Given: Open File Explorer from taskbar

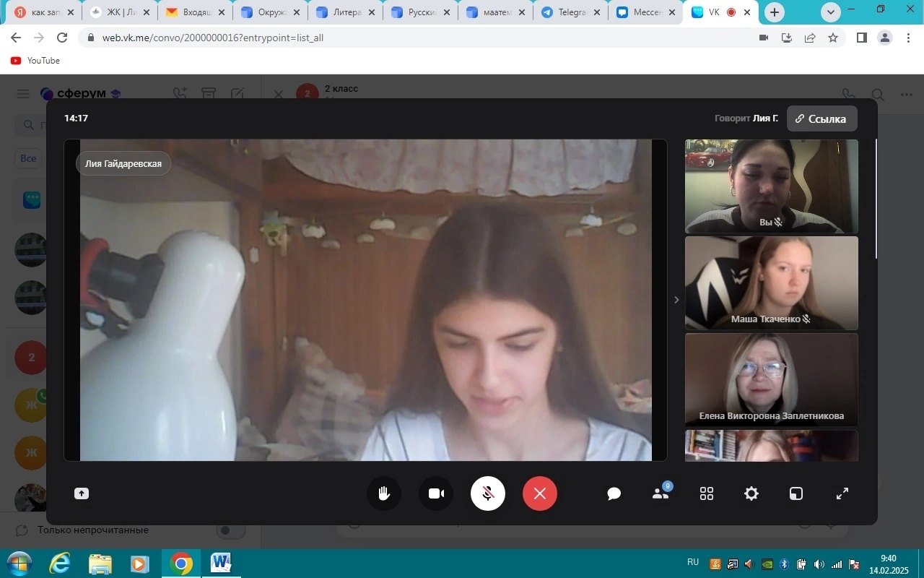Looking at the screenshot, I should pyautogui.click(x=100, y=564).
